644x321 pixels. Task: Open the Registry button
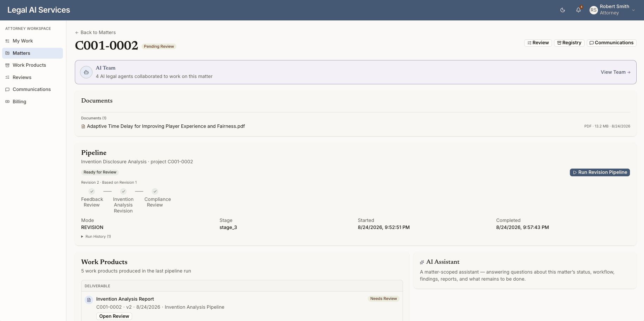(569, 43)
